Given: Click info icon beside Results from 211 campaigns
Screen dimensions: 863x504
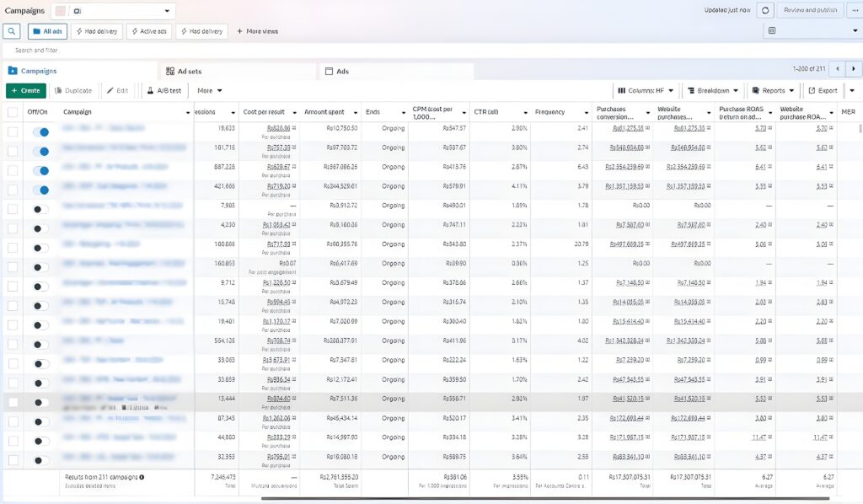Looking at the screenshot, I should tap(142, 477).
